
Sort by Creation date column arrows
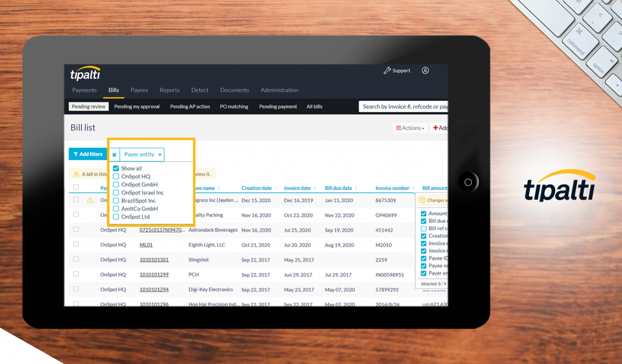click(x=276, y=189)
